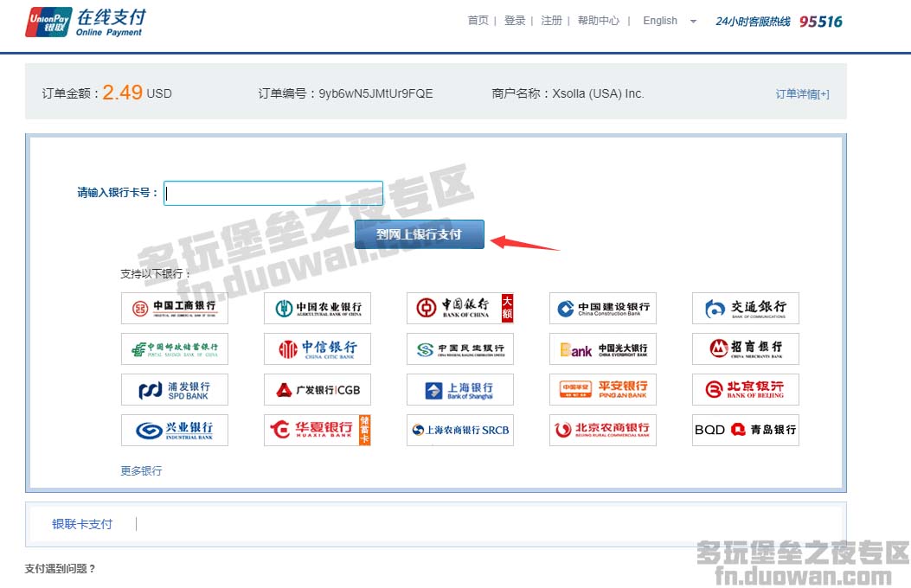Pick the Ping An Bank logo

pyautogui.click(x=603, y=390)
